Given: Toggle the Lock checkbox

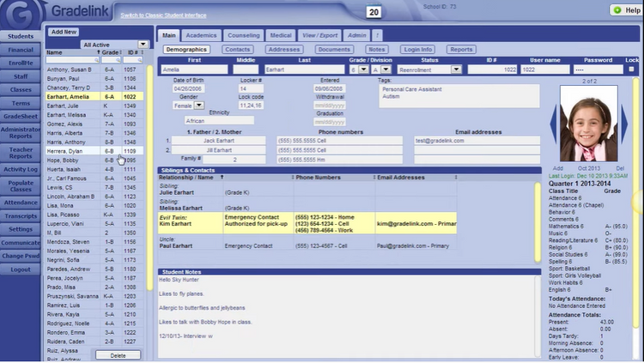Looking at the screenshot, I should (632, 70).
